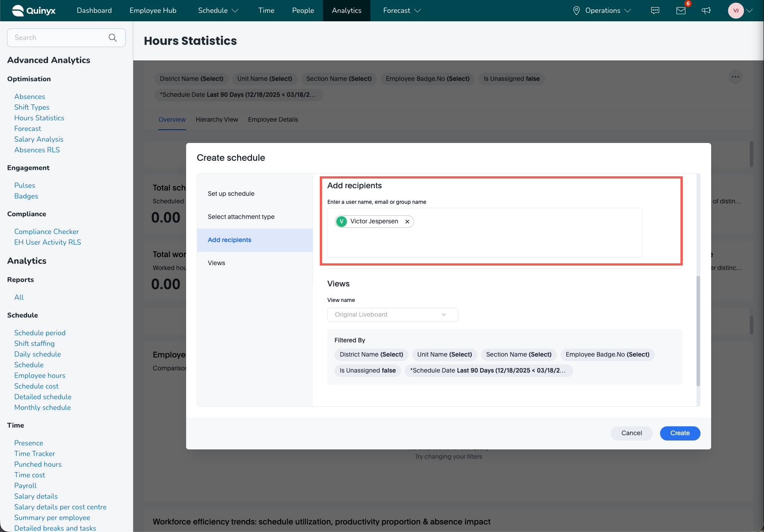The height and width of the screenshot is (532, 764).
Task: Open the Employee Hub menu
Action: click(x=153, y=11)
